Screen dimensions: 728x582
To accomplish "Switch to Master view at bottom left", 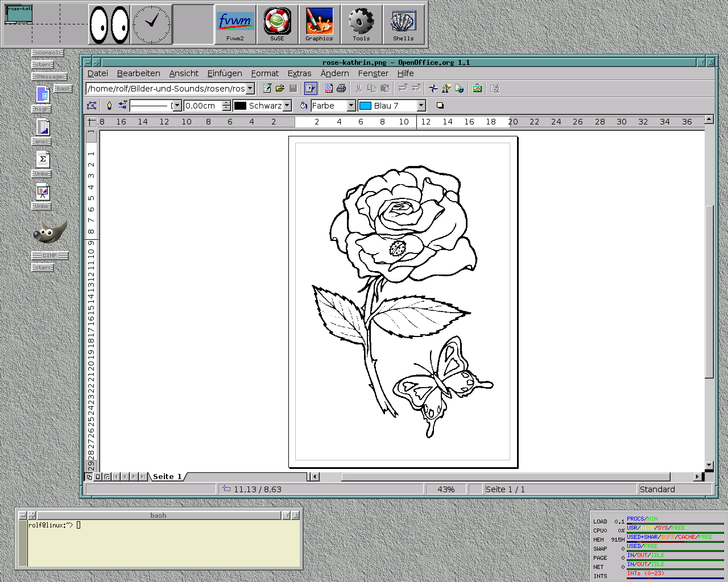I will pos(98,477).
